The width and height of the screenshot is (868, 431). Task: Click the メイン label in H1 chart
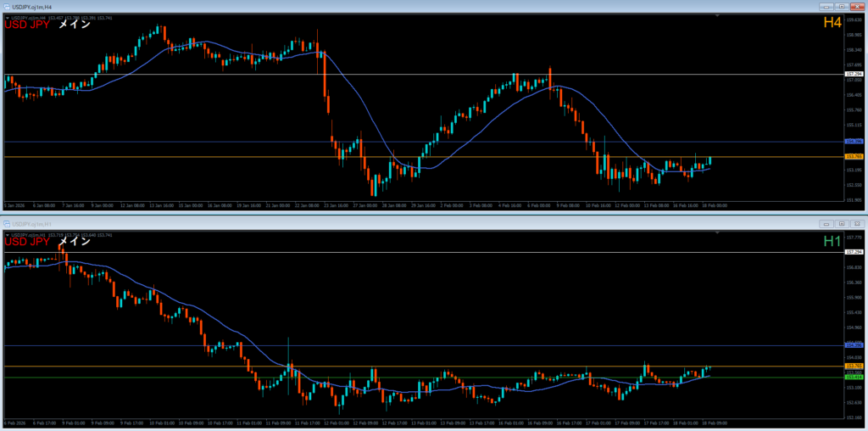74,242
